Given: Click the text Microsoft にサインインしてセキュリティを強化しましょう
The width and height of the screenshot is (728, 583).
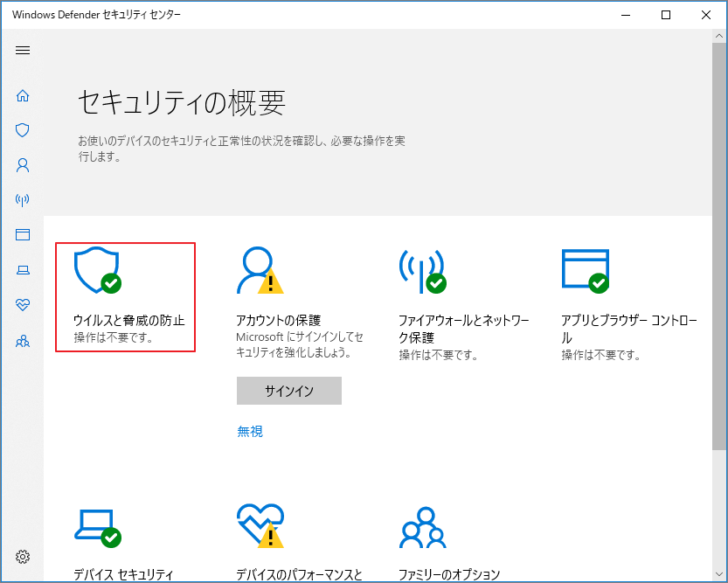Looking at the screenshot, I should click(300, 344).
